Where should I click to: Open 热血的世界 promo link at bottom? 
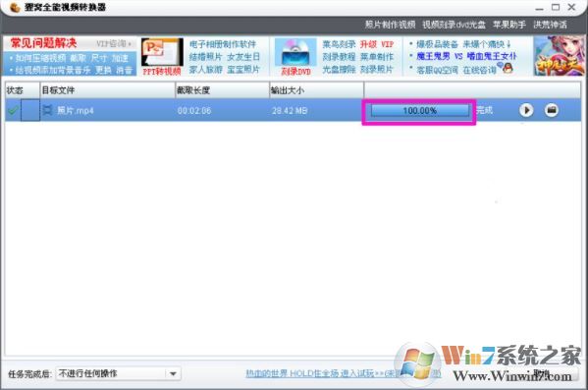tap(344, 373)
